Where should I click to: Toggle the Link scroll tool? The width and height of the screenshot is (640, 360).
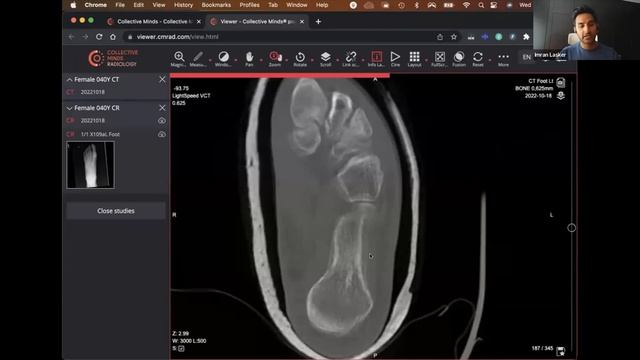click(351, 58)
